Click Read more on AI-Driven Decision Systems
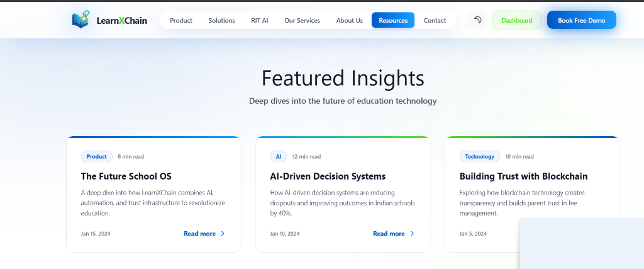644x269 pixels. coord(389,234)
